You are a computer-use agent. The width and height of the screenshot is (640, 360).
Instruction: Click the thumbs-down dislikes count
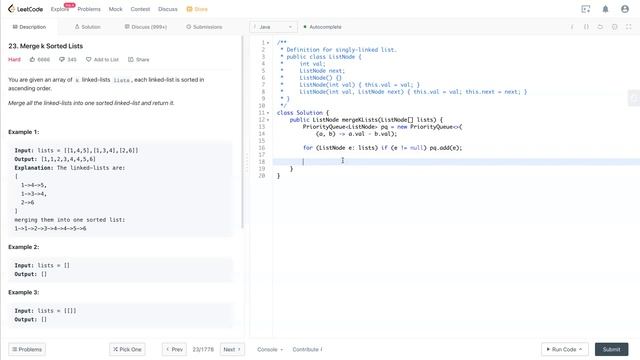click(68, 60)
